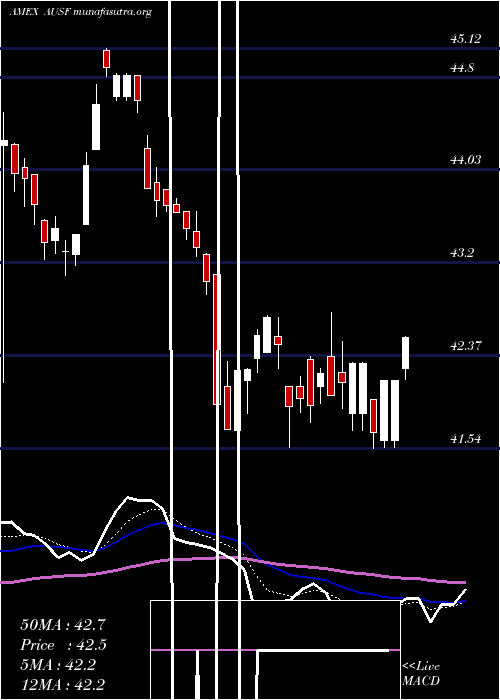Click the 42.37 price level label
500x700 pixels.
coord(466,346)
